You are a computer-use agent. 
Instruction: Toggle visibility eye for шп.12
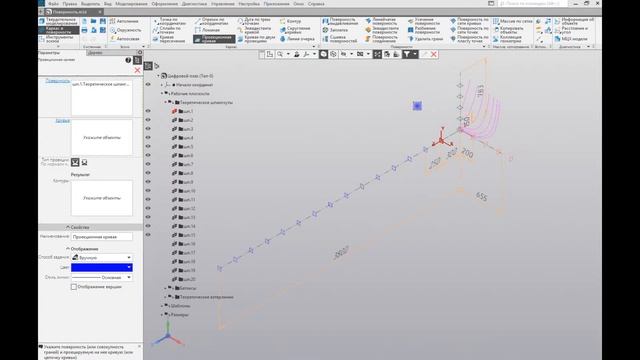(148, 209)
